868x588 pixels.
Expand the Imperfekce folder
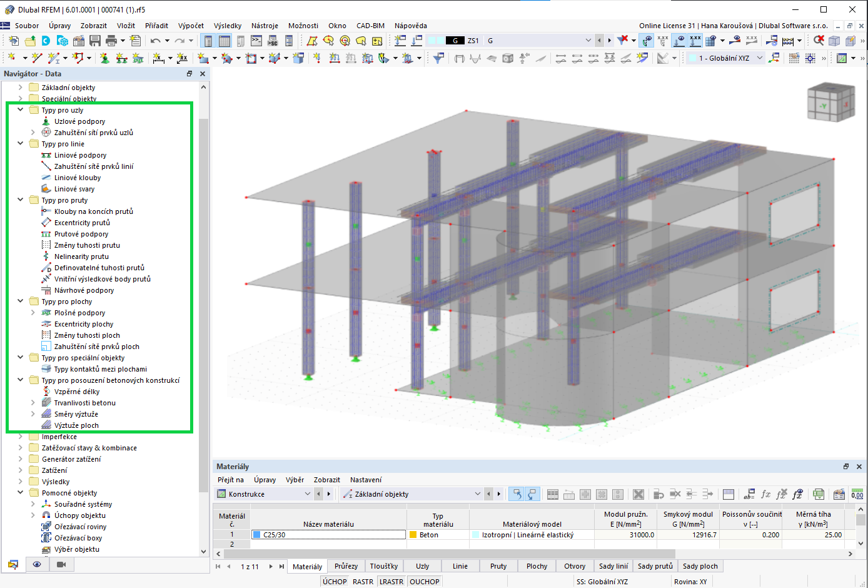tap(20, 437)
